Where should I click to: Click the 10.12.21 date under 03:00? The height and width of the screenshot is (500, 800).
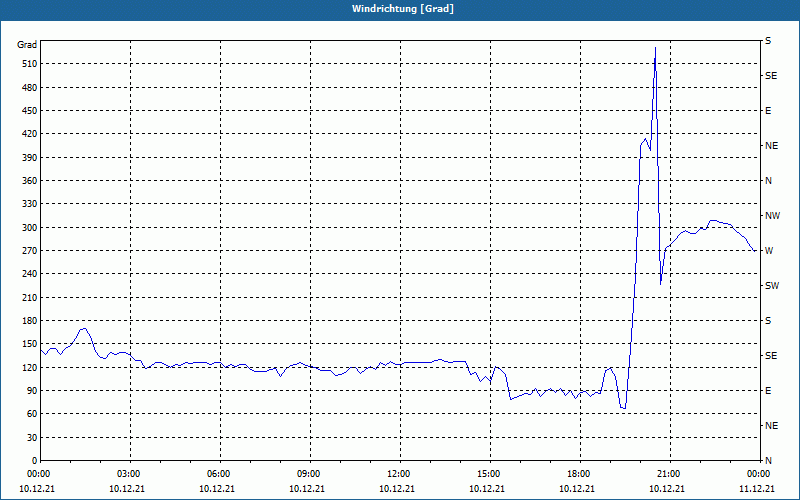click(x=127, y=488)
